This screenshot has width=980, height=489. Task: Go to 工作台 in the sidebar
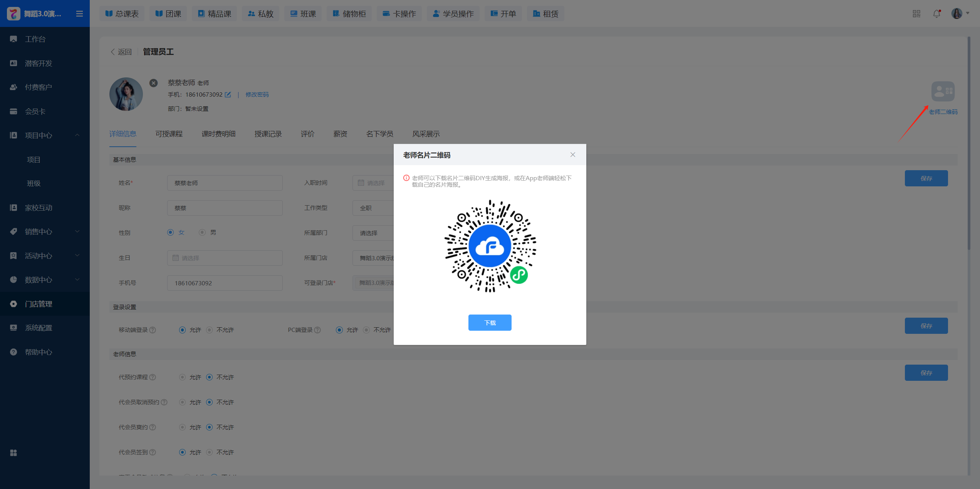coord(45,39)
